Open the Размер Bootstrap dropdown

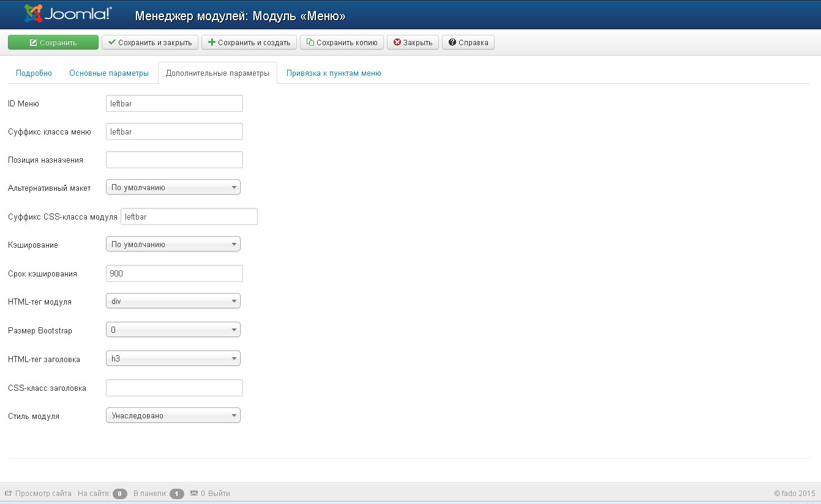tap(173, 330)
